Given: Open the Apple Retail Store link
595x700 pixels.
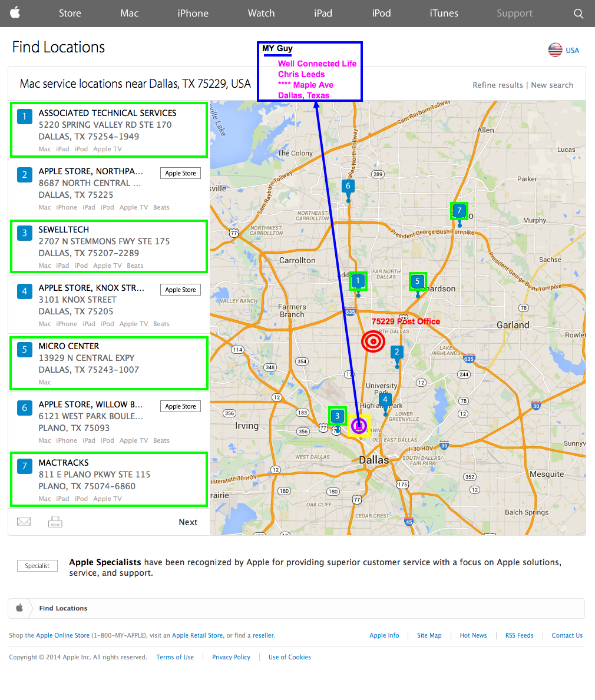Looking at the screenshot, I should (197, 635).
